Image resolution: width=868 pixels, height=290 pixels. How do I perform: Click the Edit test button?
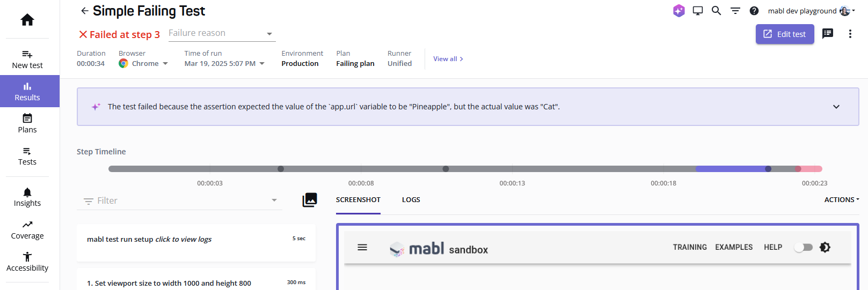[785, 34]
